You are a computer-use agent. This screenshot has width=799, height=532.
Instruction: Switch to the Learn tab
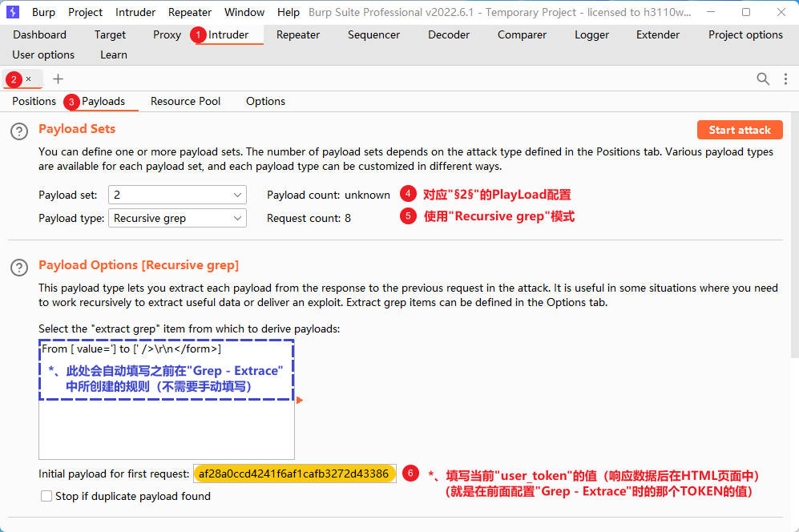(114, 54)
